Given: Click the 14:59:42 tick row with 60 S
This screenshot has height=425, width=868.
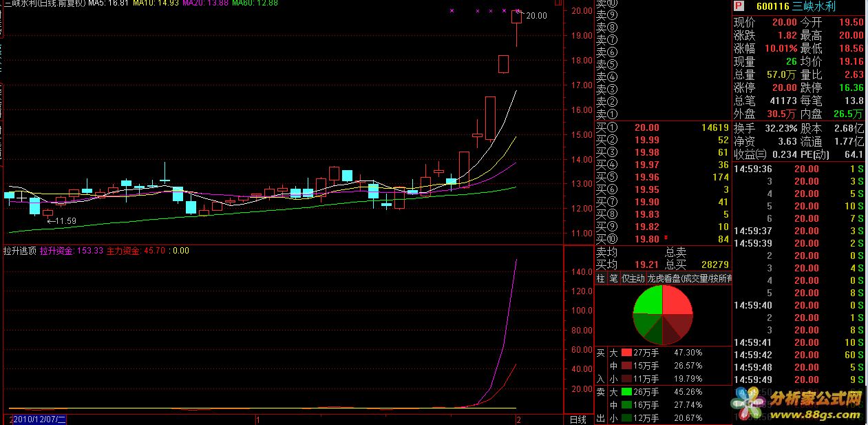Looking at the screenshot, I should click(x=799, y=355).
